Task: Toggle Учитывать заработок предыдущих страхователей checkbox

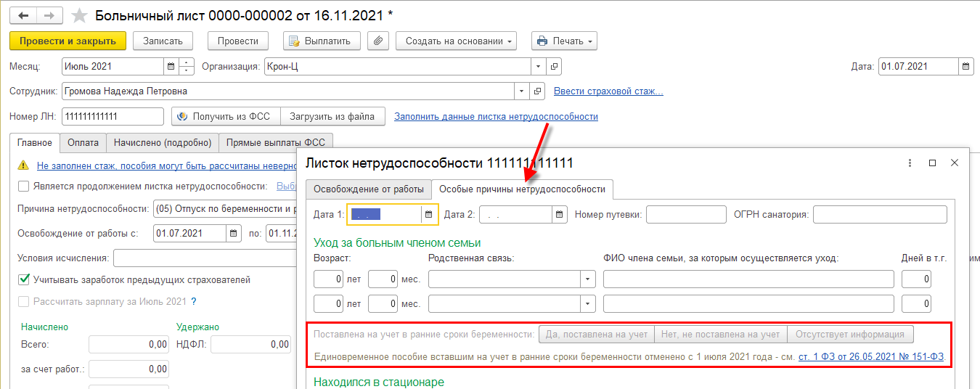Action: (24, 279)
